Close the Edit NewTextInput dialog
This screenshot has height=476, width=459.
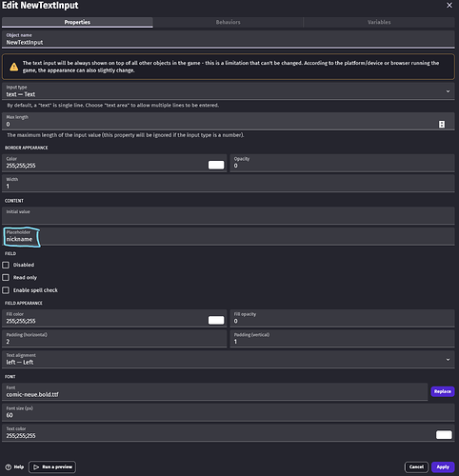[449, 6]
